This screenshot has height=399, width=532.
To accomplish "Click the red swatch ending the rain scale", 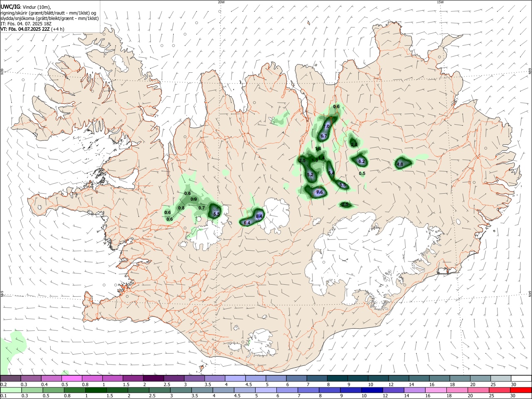I will pyautogui.click(x=521, y=390).
